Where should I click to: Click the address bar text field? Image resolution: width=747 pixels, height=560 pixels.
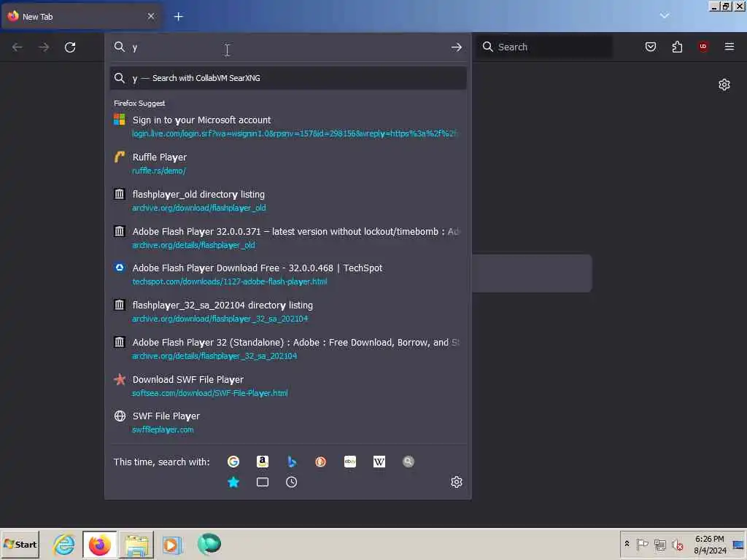[x=287, y=47]
